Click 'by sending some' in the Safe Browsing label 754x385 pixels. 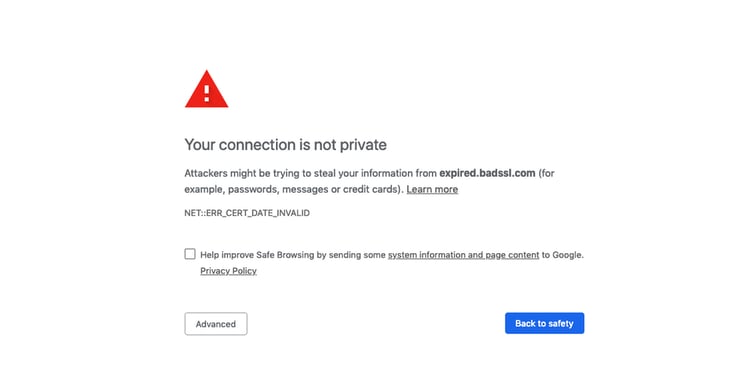pos(351,255)
